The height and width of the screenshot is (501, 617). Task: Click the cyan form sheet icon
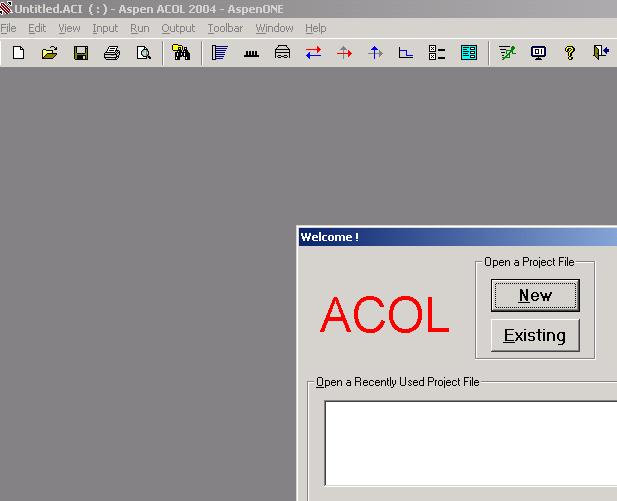pyautogui.click(x=469, y=52)
